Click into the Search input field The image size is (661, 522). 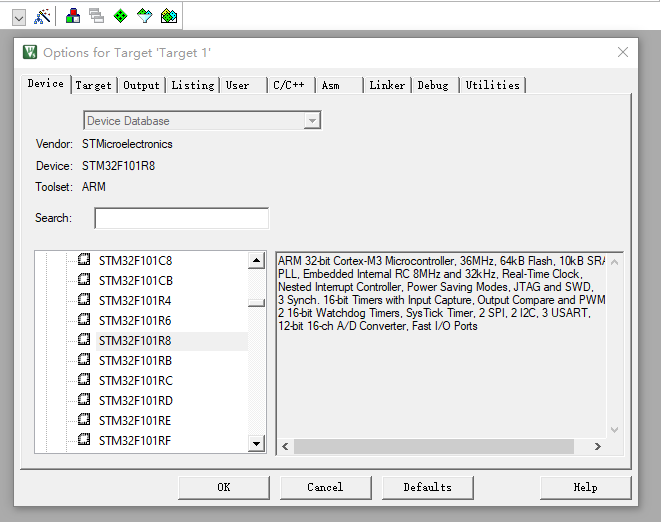pyautogui.click(x=181, y=218)
